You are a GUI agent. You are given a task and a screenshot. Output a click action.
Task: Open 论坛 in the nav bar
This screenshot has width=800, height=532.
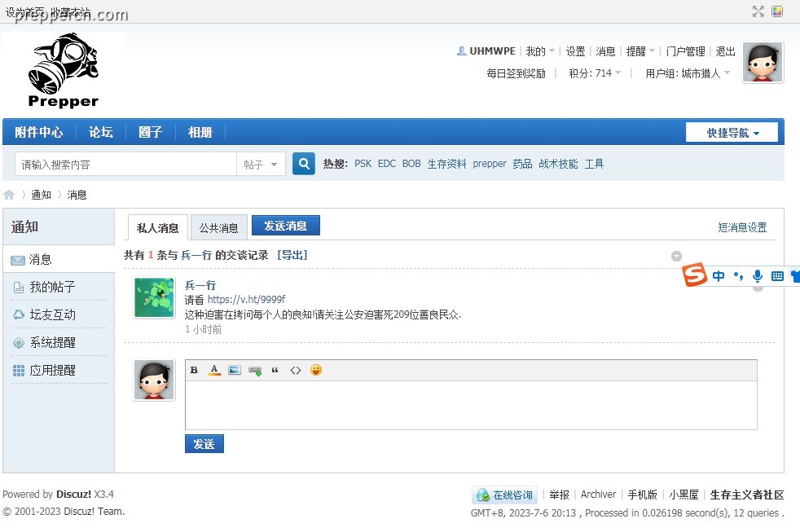[x=100, y=132]
